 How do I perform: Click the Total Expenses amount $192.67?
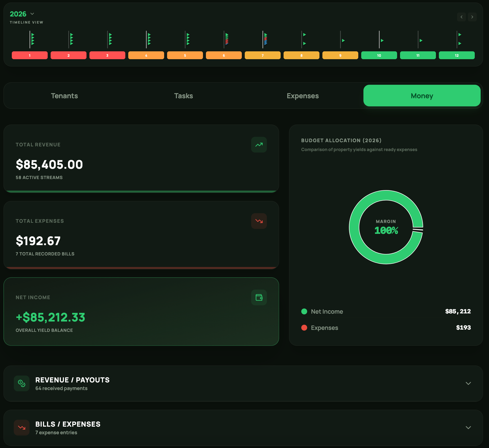pyautogui.click(x=38, y=241)
